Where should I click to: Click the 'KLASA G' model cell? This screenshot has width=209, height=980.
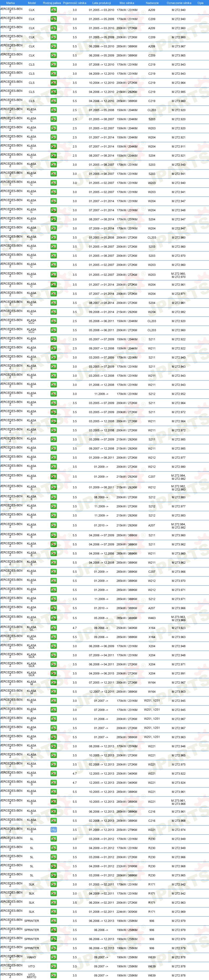[x=32, y=619]
